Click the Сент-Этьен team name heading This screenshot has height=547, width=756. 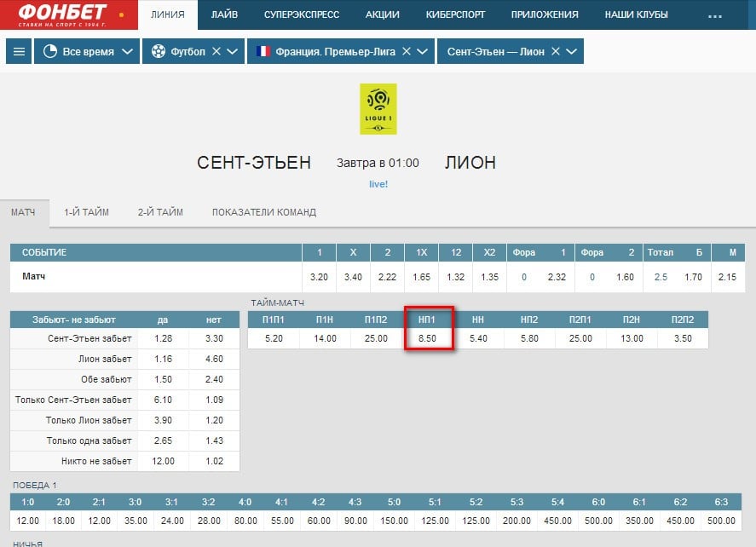tap(254, 163)
